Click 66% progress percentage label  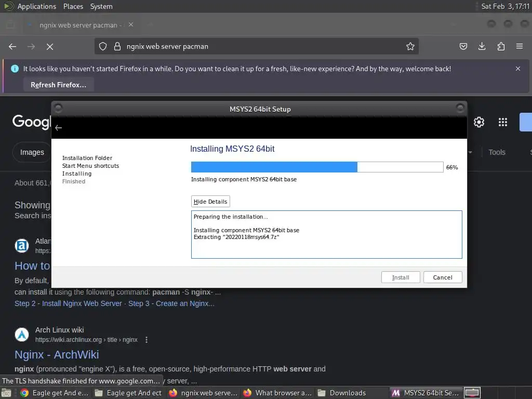point(452,167)
